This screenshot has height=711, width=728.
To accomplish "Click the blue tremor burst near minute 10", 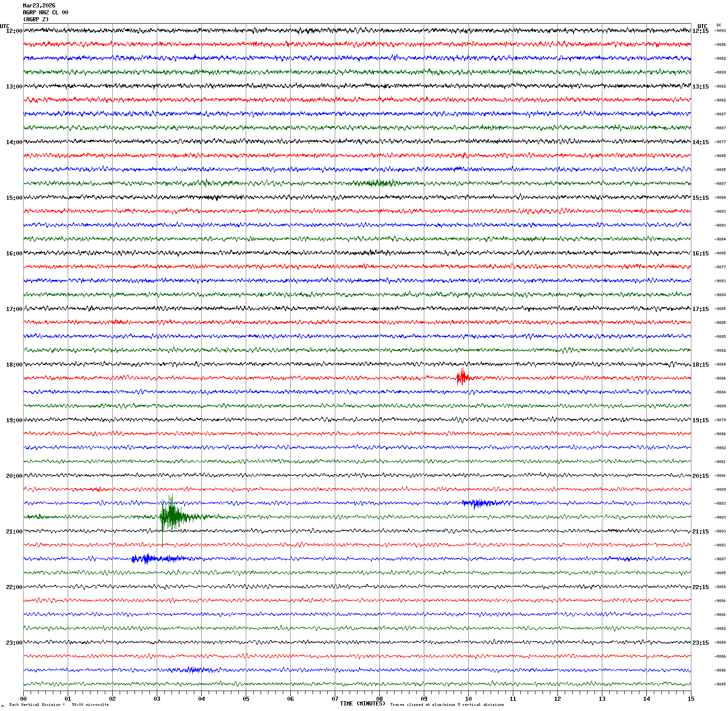I will coord(485,503).
